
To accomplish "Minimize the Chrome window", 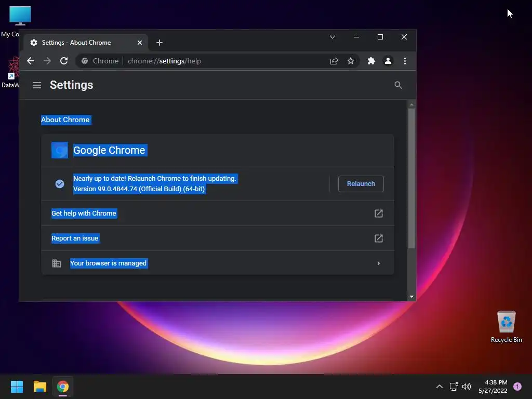I will point(356,37).
